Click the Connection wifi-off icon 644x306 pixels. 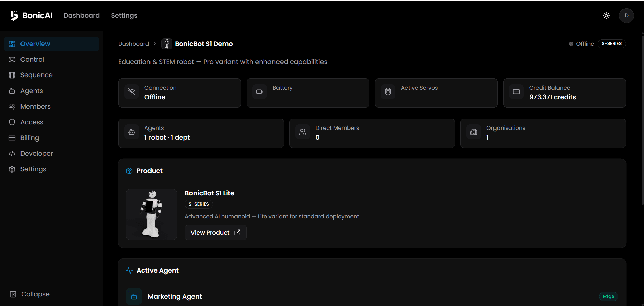coord(132,92)
